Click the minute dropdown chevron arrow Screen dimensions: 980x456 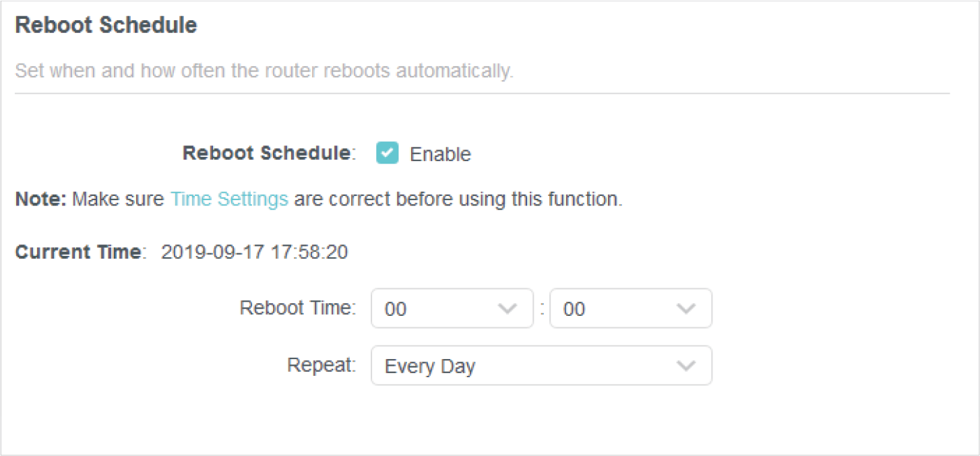pos(685,308)
